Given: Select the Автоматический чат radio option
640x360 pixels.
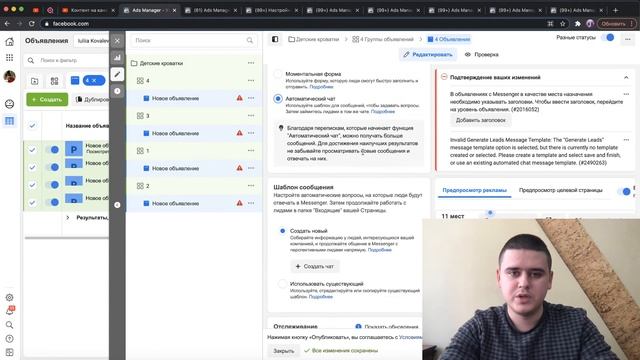Looking at the screenshot, I should point(278,99).
